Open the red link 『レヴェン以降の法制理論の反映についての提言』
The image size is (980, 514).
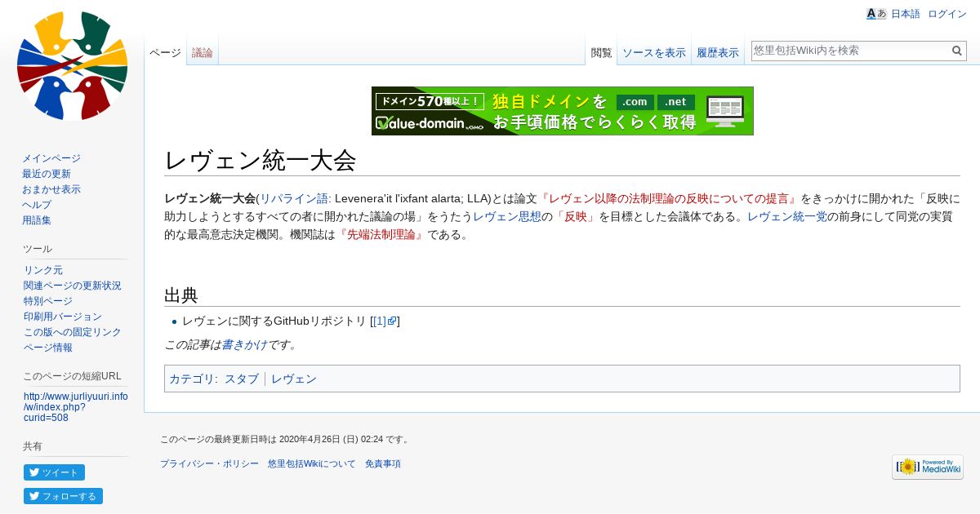pyautogui.click(x=669, y=198)
